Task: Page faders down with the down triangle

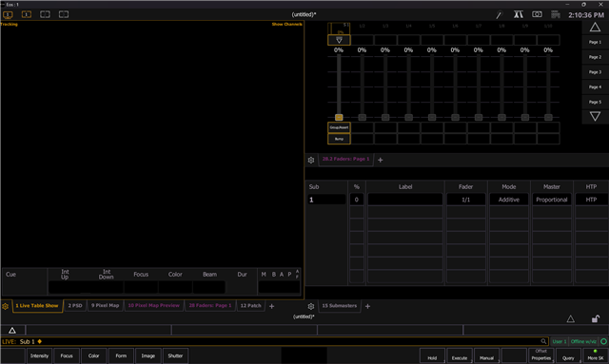Action: click(595, 116)
